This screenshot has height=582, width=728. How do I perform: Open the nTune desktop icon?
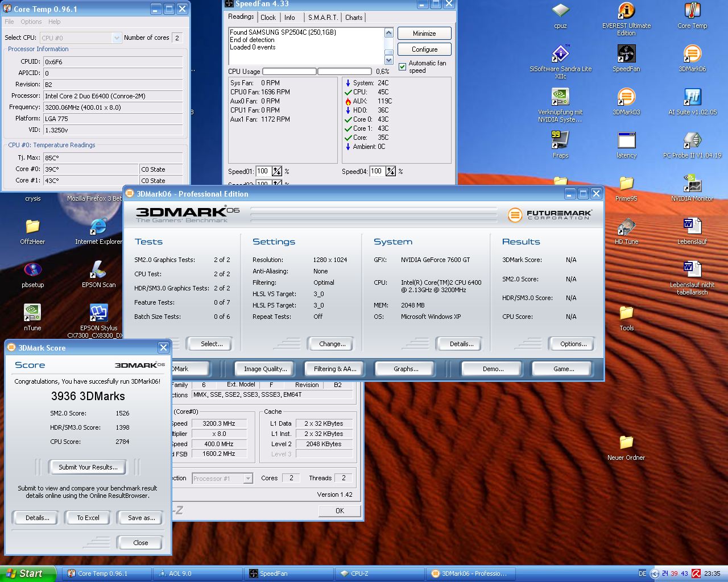click(32, 318)
